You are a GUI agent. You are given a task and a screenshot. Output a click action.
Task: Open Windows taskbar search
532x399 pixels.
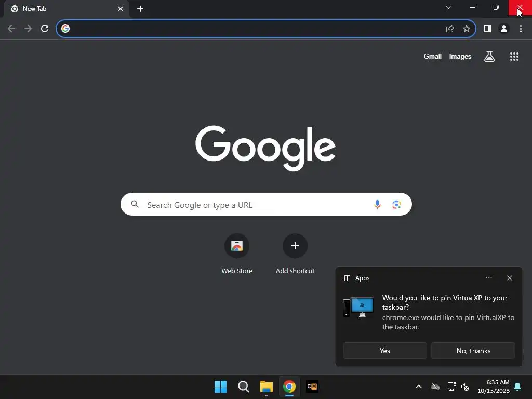[x=243, y=387]
